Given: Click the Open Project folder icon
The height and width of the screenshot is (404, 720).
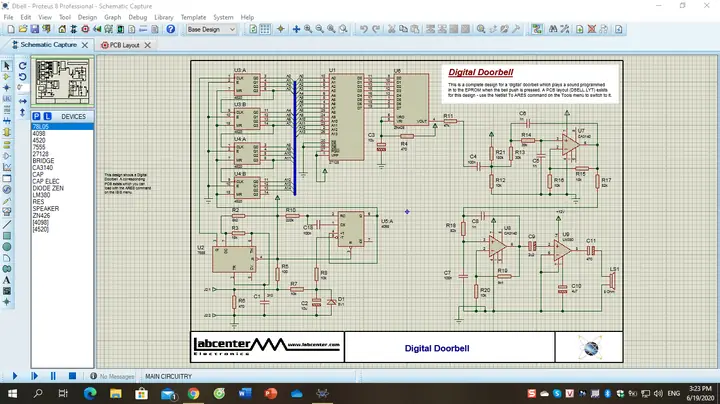Looking at the screenshot, I should pos(22,29).
